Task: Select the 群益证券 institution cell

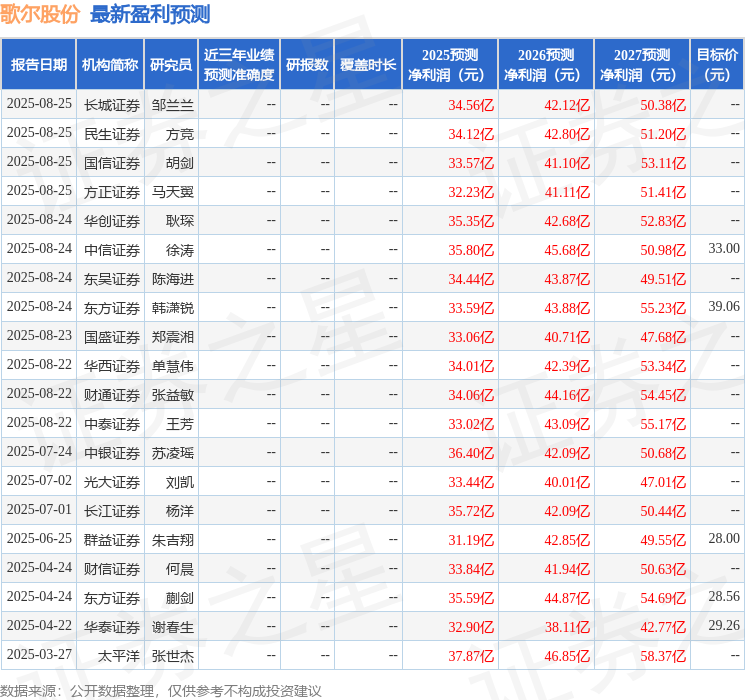Action: tap(112, 540)
